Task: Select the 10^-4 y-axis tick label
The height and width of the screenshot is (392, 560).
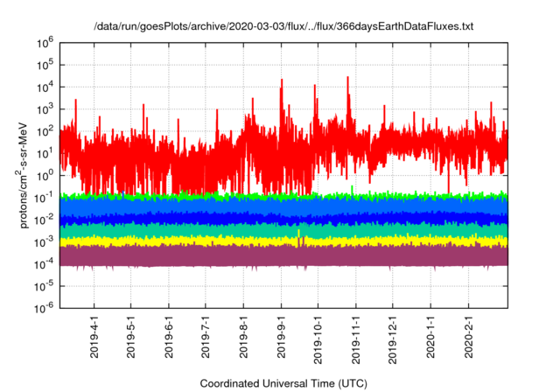Action: tap(44, 264)
